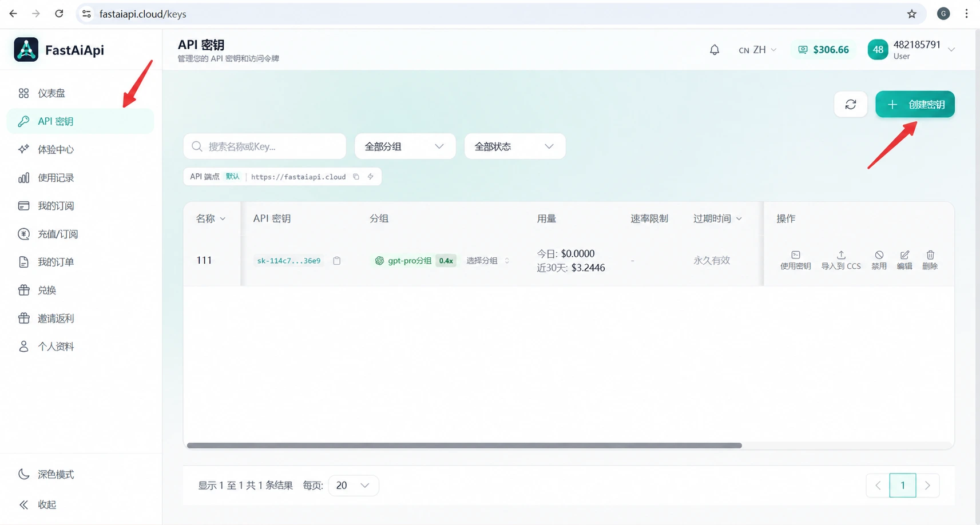Viewport: 980px width, 525px height.
Task: Click the horizontal table scrollbar
Action: point(465,446)
